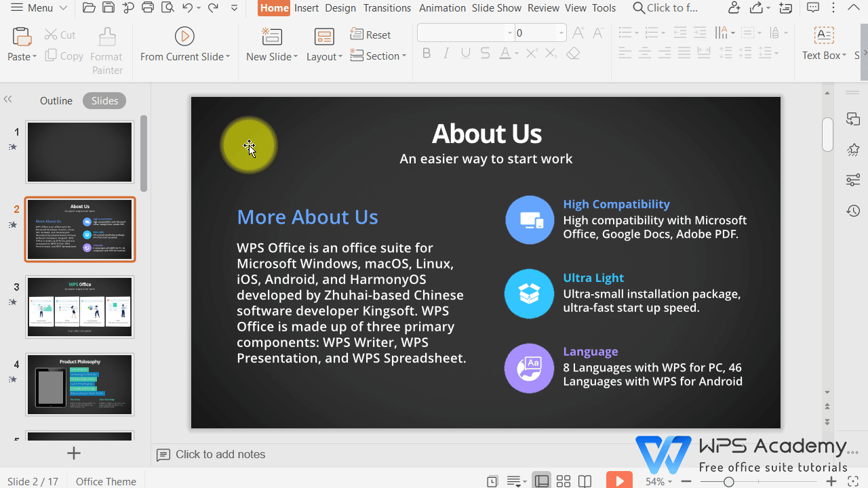Switch to Reading view icon
The width and height of the screenshot is (868, 488).
point(585,481)
